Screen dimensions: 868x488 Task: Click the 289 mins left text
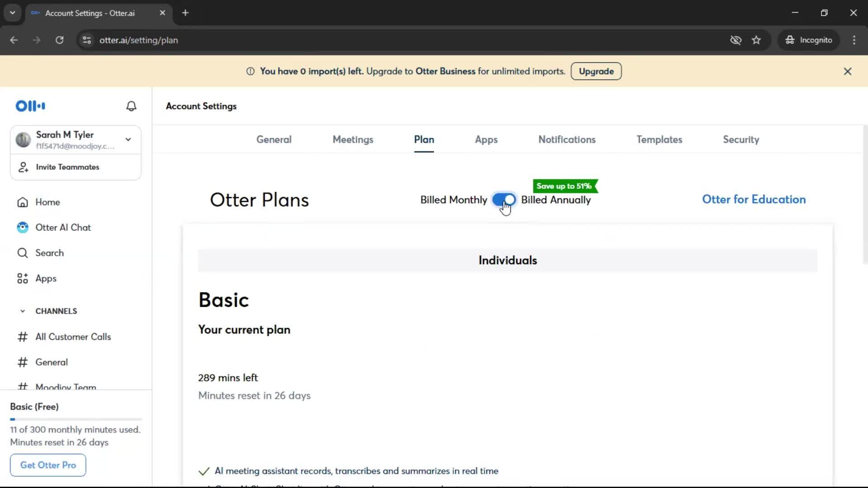[228, 378]
